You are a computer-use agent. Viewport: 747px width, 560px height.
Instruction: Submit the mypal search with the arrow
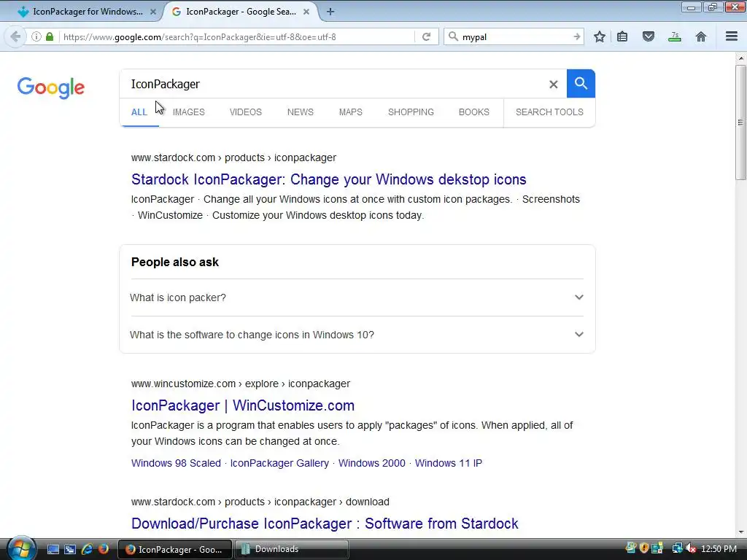tap(577, 36)
